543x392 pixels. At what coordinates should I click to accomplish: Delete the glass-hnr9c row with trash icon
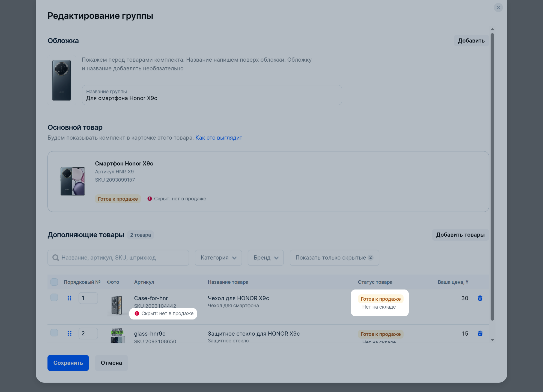[480, 333]
